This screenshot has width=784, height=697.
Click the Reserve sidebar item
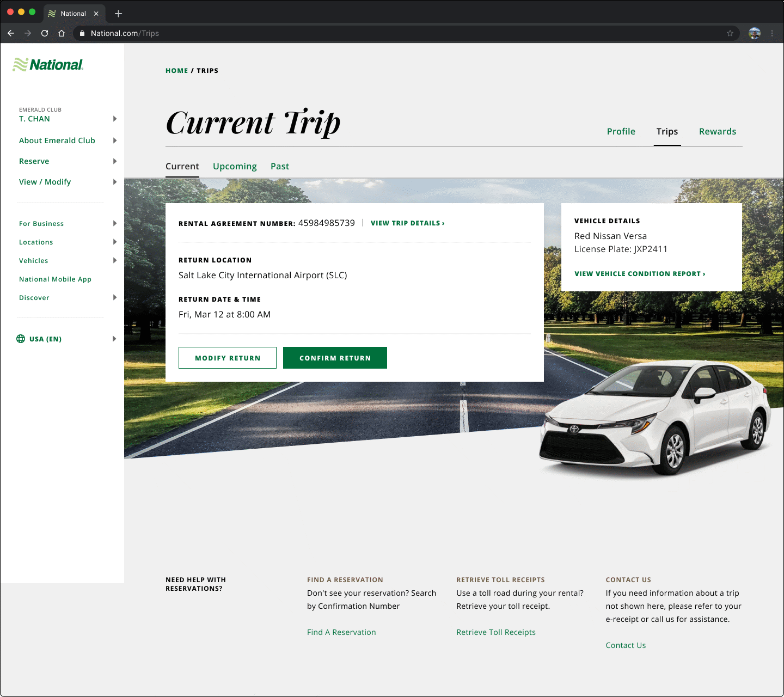pyautogui.click(x=34, y=161)
